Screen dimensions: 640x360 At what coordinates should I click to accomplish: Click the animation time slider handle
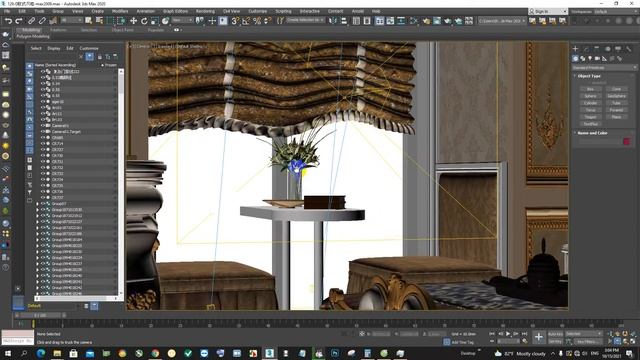point(40,315)
